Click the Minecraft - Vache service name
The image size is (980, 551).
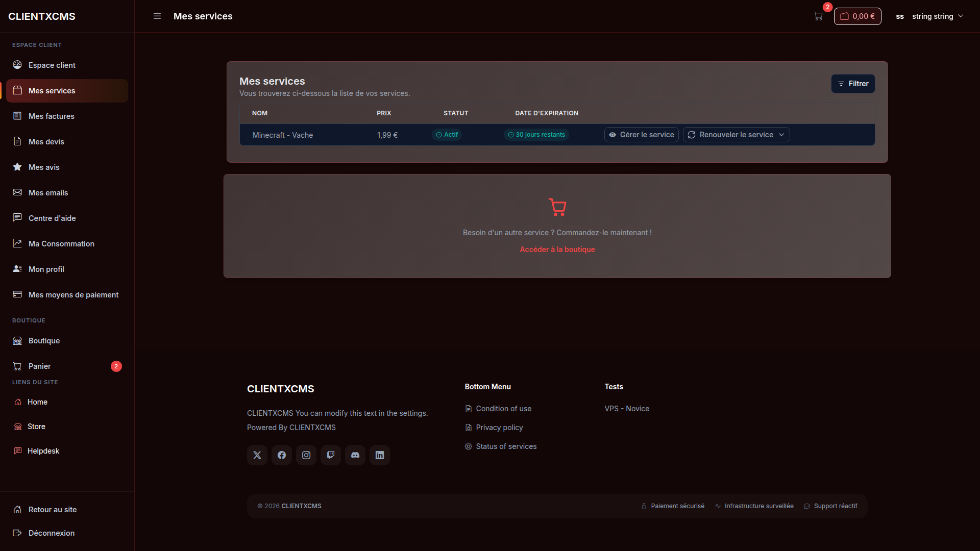tap(283, 135)
